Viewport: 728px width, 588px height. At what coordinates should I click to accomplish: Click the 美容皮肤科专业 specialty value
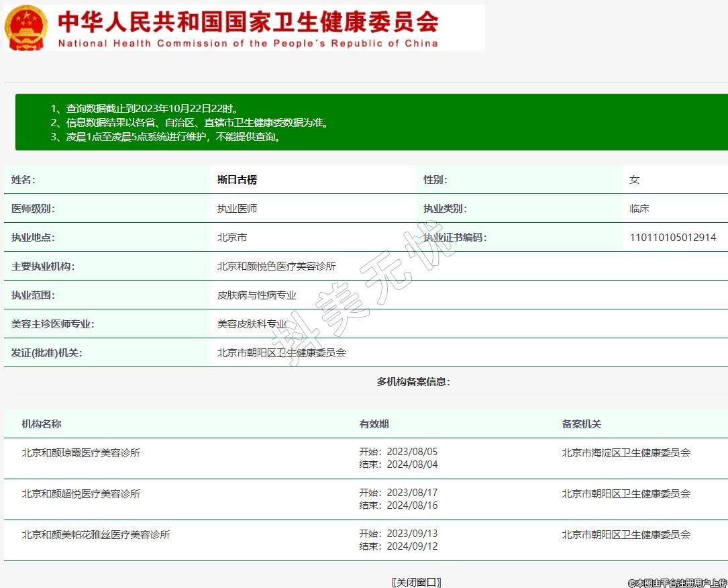click(x=252, y=324)
